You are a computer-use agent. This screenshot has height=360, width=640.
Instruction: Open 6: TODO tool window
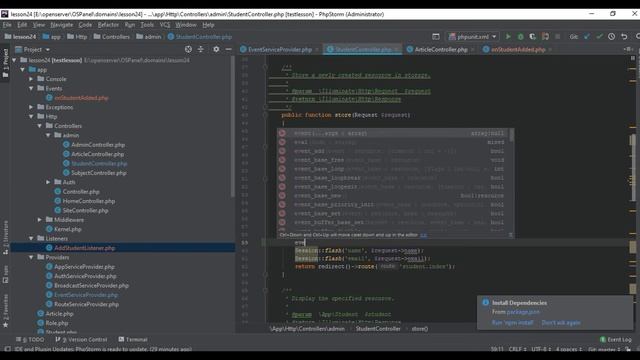tap(30, 340)
